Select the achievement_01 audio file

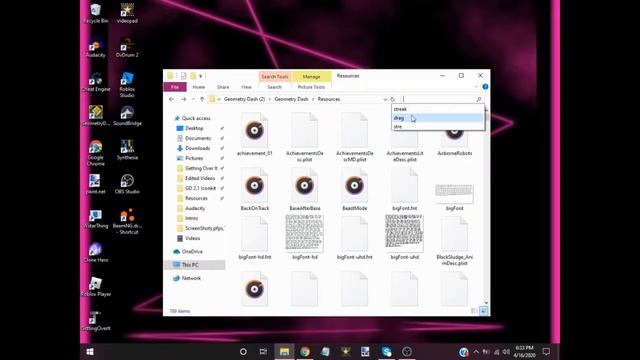coord(255,135)
